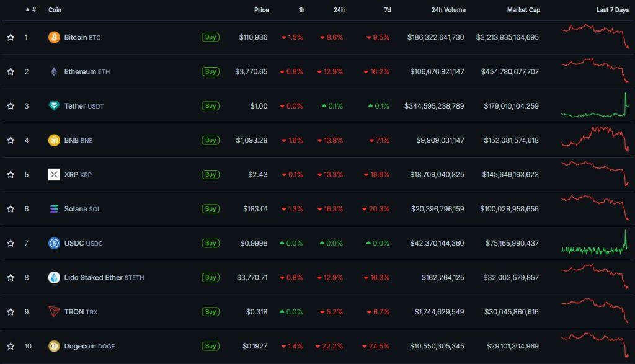The image size is (635, 364).
Task: Star Bitcoin as a favorite
Action: 11,37
